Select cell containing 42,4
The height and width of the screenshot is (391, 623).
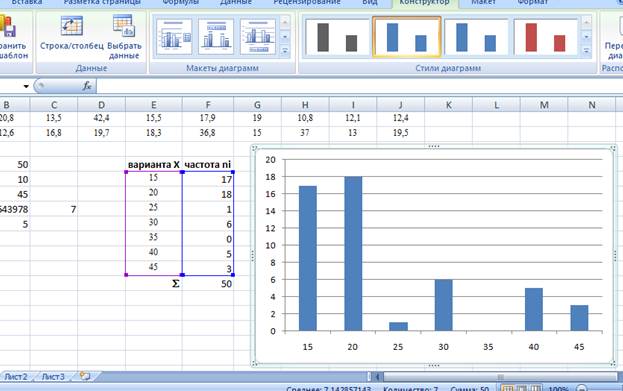(101, 118)
